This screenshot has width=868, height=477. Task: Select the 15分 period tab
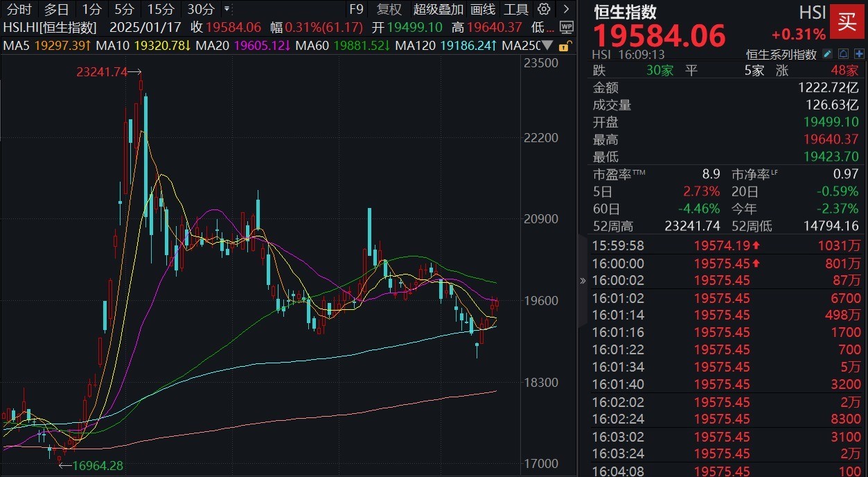tap(161, 10)
